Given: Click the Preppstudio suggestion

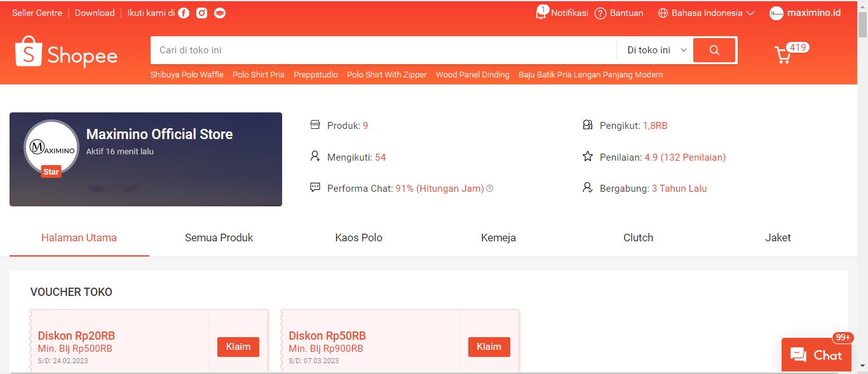Looking at the screenshot, I should [x=316, y=75].
